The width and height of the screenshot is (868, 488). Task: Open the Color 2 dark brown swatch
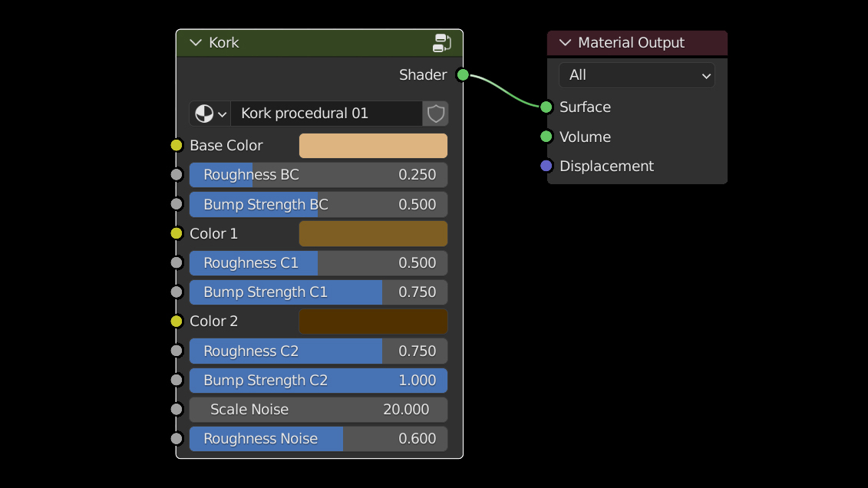[373, 321]
